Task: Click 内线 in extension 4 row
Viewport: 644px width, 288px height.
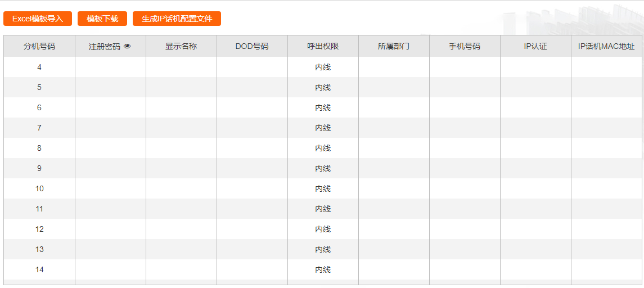Action: click(x=323, y=67)
